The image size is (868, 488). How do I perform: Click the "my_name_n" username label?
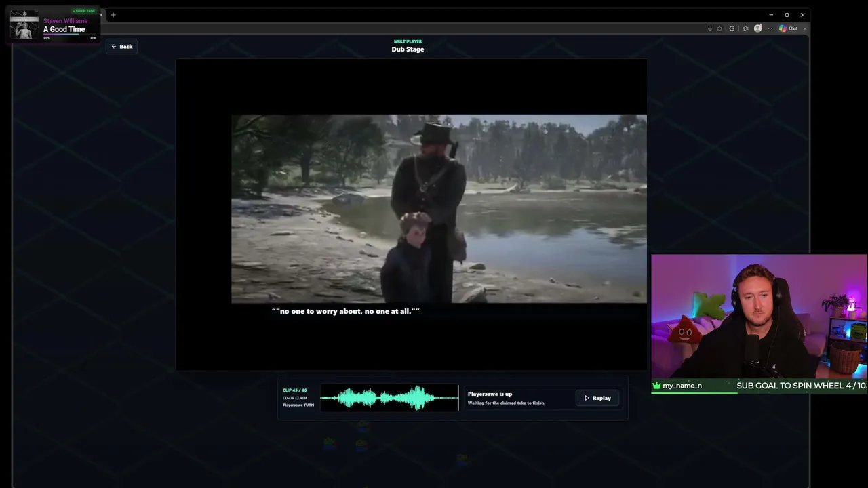click(x=682, y=386)
